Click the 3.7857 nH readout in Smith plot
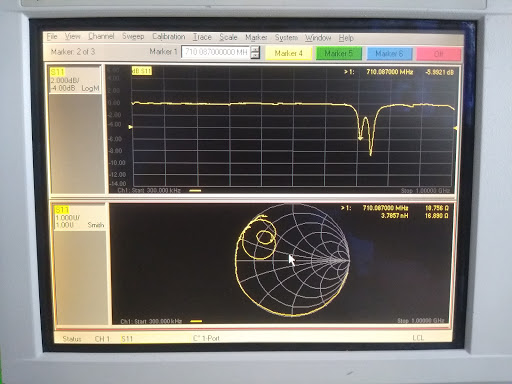Screen dimensions: 512x384 click(x=395, y=216)
